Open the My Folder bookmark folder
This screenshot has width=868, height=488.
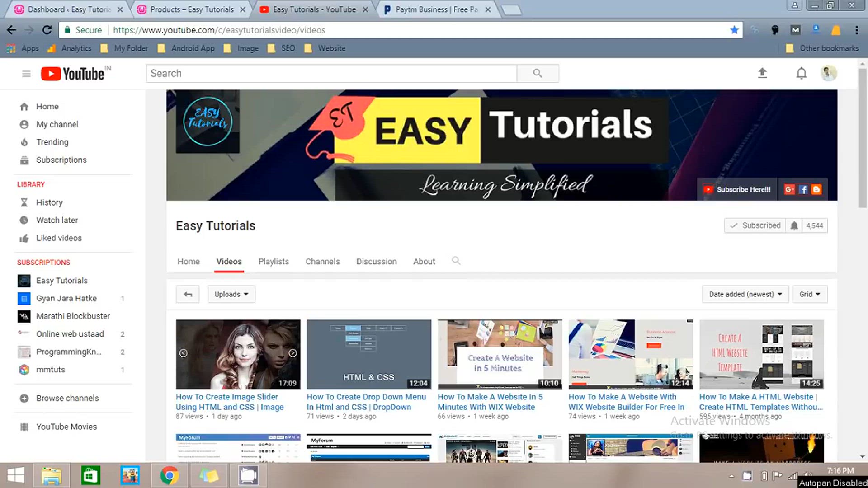tap(125, 48)
